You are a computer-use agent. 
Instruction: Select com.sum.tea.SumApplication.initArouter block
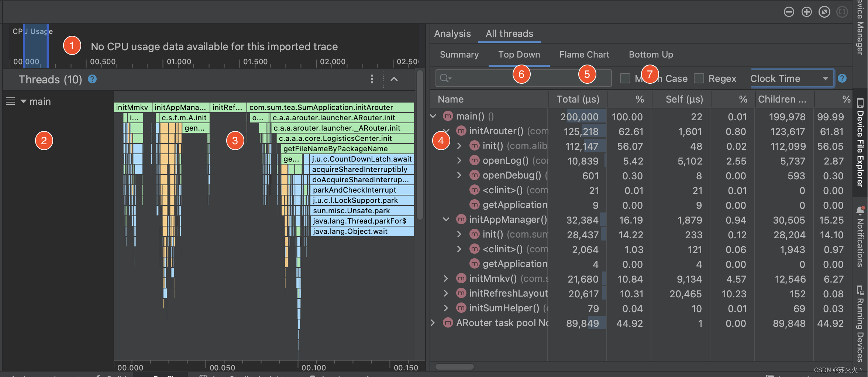point(330,107)
